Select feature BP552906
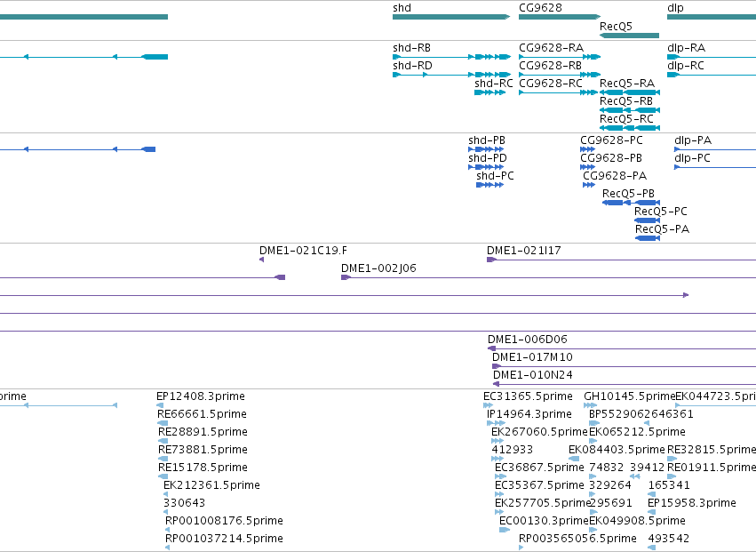 [x=594, y=423]
